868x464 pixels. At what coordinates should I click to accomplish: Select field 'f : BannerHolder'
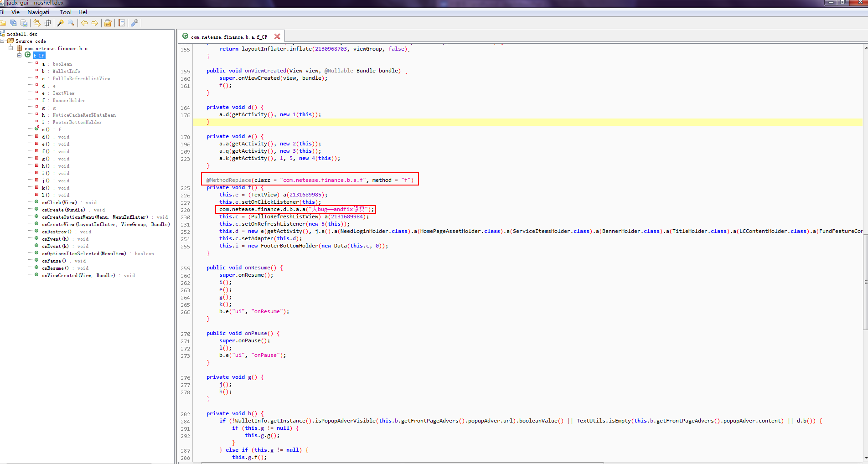click(x=64, y=100)
